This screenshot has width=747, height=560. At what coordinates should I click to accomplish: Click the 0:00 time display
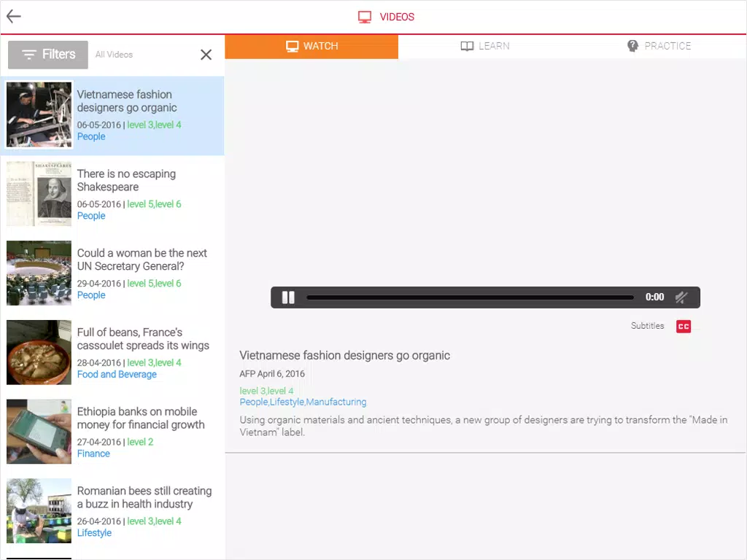pos(654,297)
